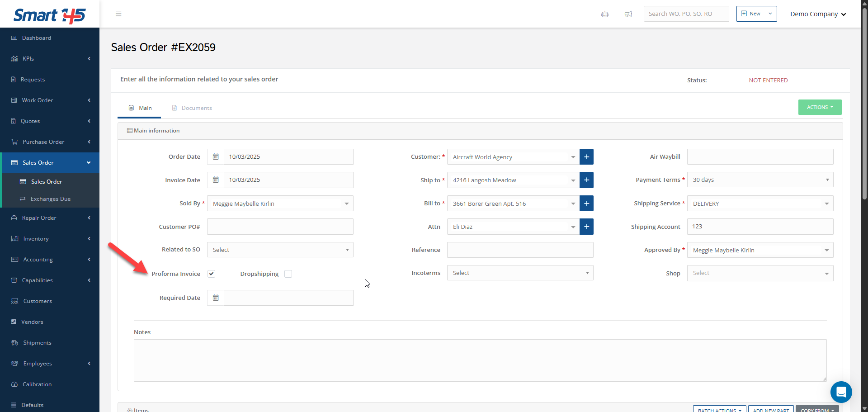Uncheck the Proforma Invoice checkbox
The width and height of the screenshot is (868, 412).
pyautogui.click(x=212, y=274)
